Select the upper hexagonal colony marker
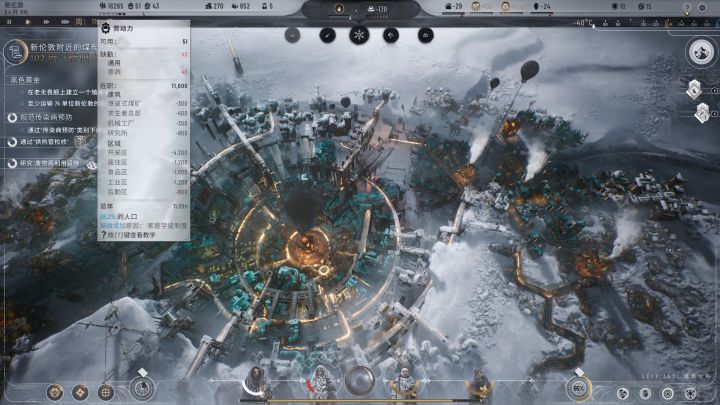The height and width of the screenshot is (405, 720). pyautogui.click(x=694, y=90)
